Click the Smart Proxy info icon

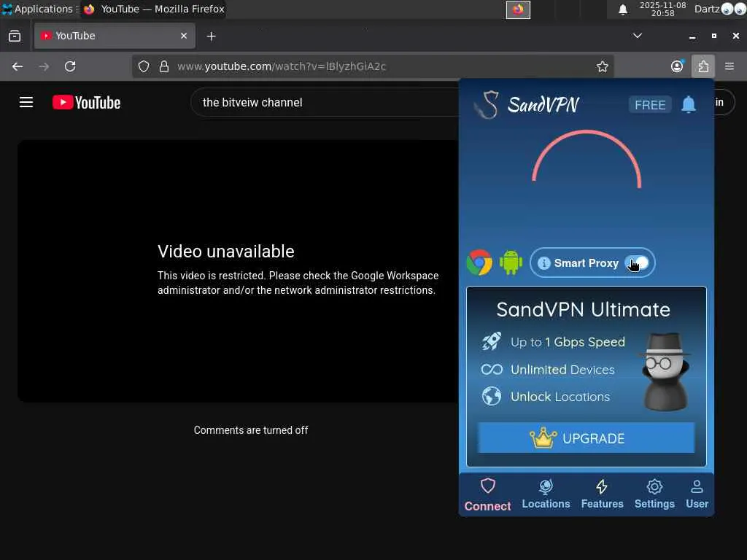[x=544, y=262]
